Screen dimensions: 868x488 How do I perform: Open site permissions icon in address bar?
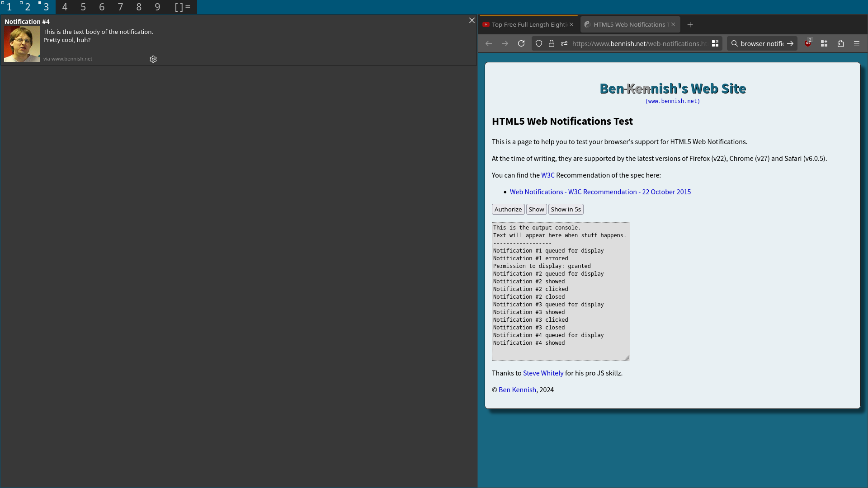pyautogui.click(x=564, y=43)
